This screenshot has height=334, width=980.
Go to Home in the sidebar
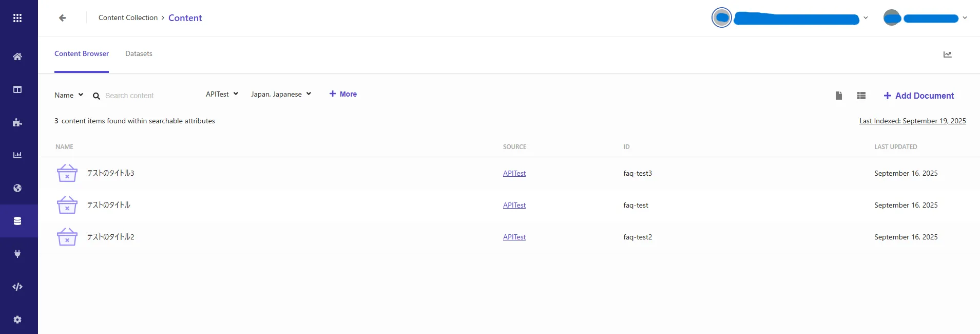[x=17, y=57]
